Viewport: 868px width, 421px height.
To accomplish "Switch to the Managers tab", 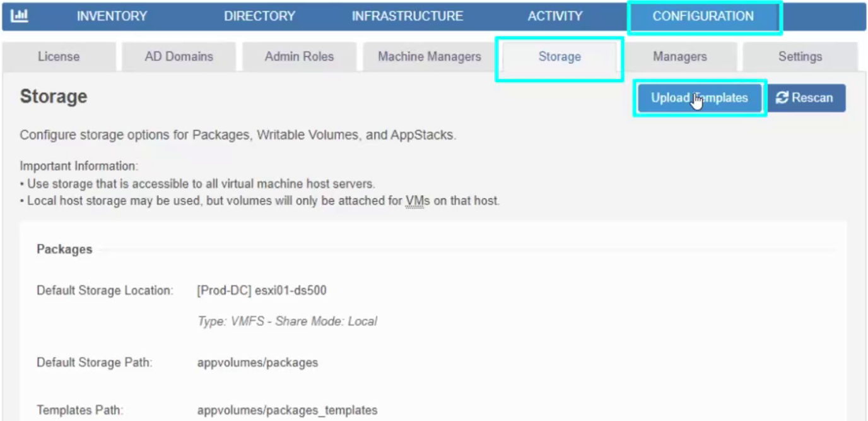I will 679,57.
